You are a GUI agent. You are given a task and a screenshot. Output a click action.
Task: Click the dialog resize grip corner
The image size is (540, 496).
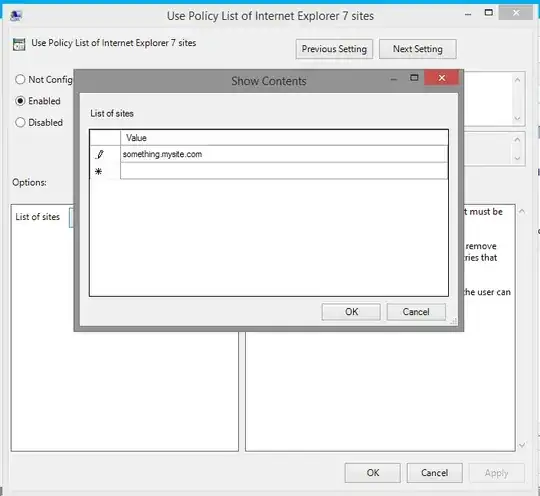pos(454,321)
